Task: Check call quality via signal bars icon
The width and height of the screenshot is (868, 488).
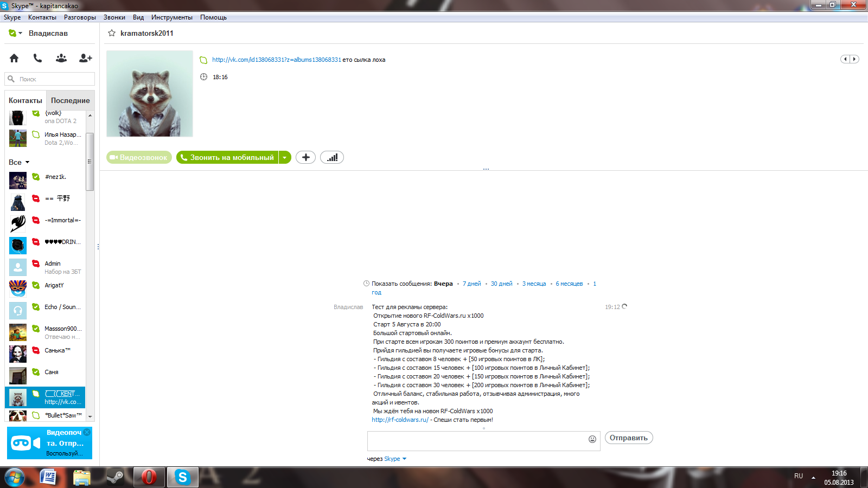Action: tap(332, 157)
